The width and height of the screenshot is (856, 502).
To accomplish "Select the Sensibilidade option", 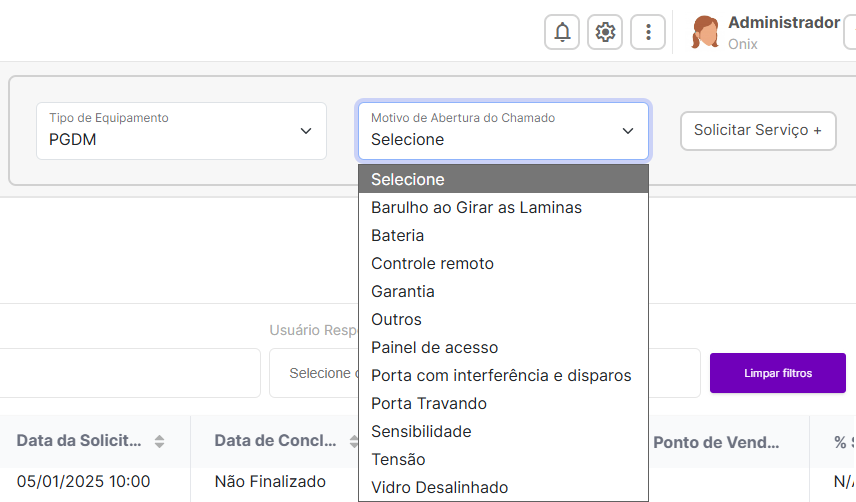I will tap(503, 431).
